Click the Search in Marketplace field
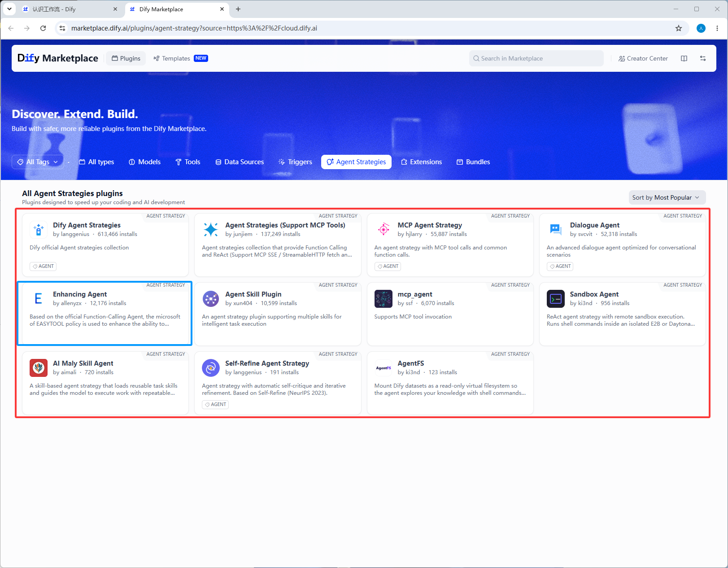The width and height of the screenshot is (728, 568). (x=536, y=58)
